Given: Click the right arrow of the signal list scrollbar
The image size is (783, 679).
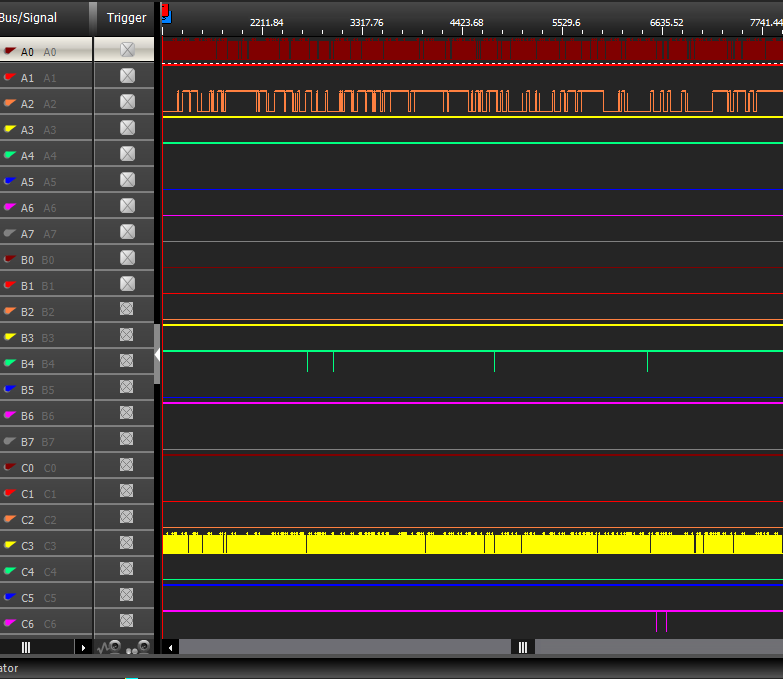Looking at the screenshot, I should [84, 648].
